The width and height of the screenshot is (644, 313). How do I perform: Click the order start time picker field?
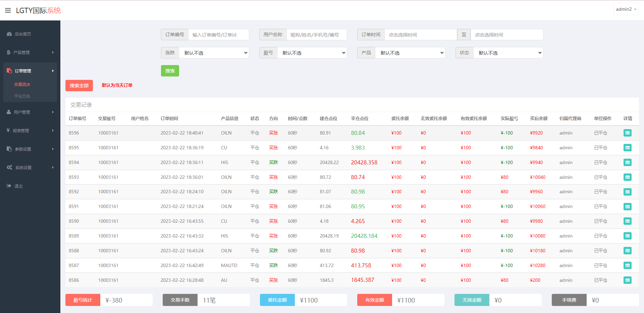point(420,35)
